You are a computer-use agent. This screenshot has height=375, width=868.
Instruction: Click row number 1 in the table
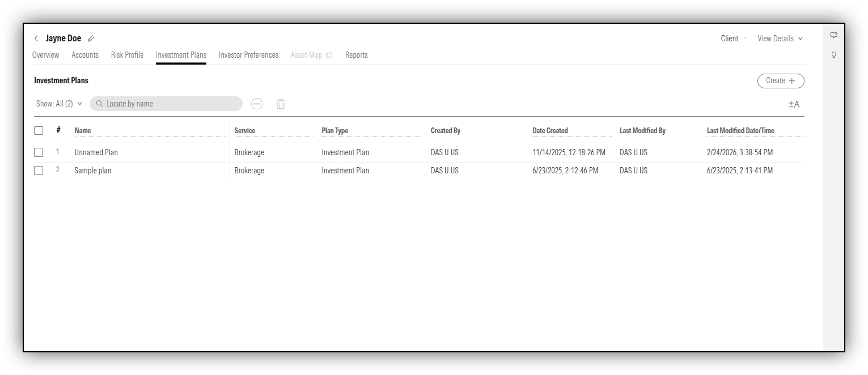click(x=57, y=152)
